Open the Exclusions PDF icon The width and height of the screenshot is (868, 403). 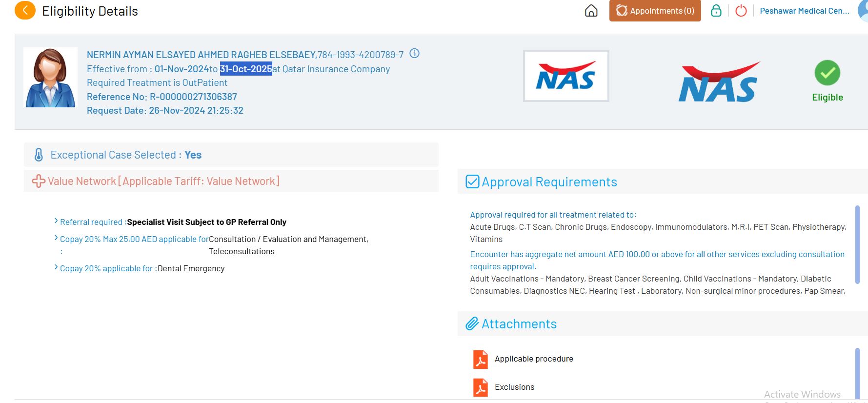[x=481, y=388]
